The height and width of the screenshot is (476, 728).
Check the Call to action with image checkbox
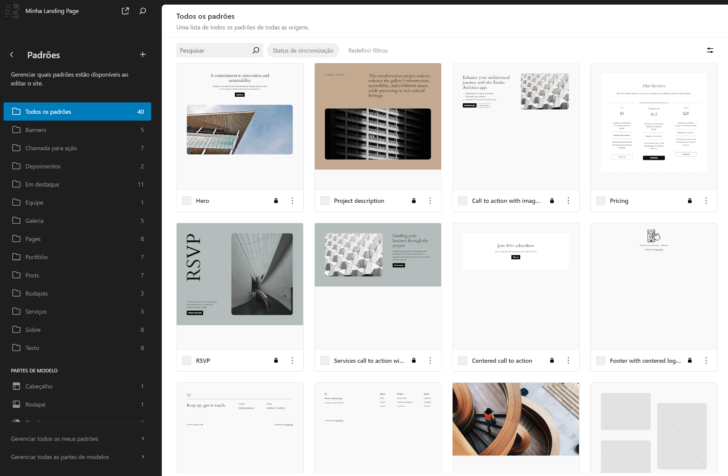coord(462,201)
